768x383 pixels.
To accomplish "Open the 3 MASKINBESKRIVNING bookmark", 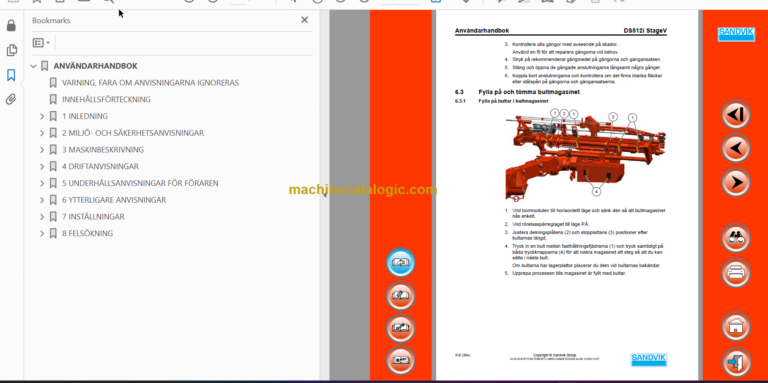I will pos(103,150).
